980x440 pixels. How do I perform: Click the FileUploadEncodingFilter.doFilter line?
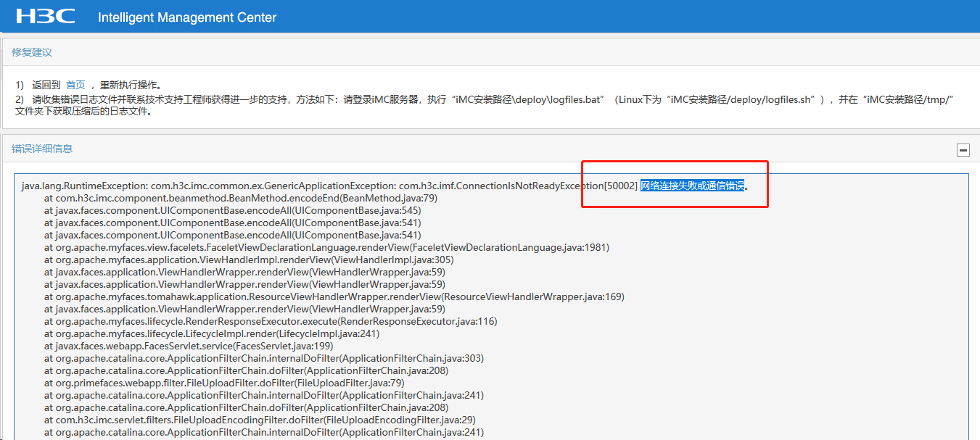click(260, 420)
